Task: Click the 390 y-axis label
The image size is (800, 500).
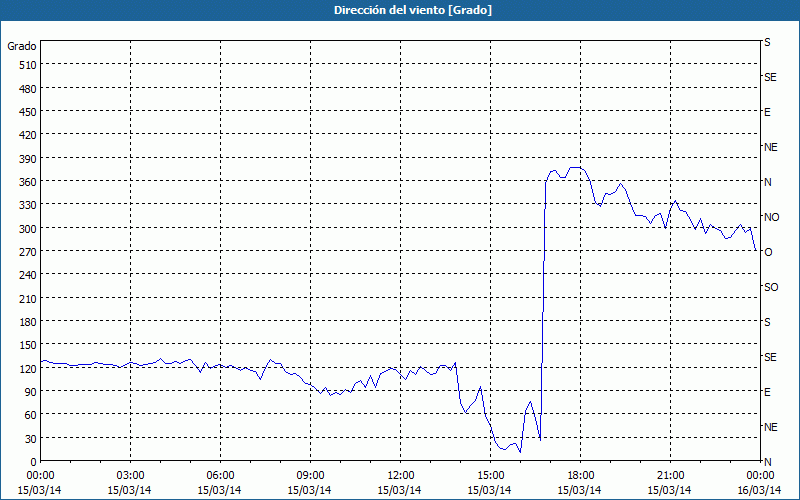Action: point(29,159)
